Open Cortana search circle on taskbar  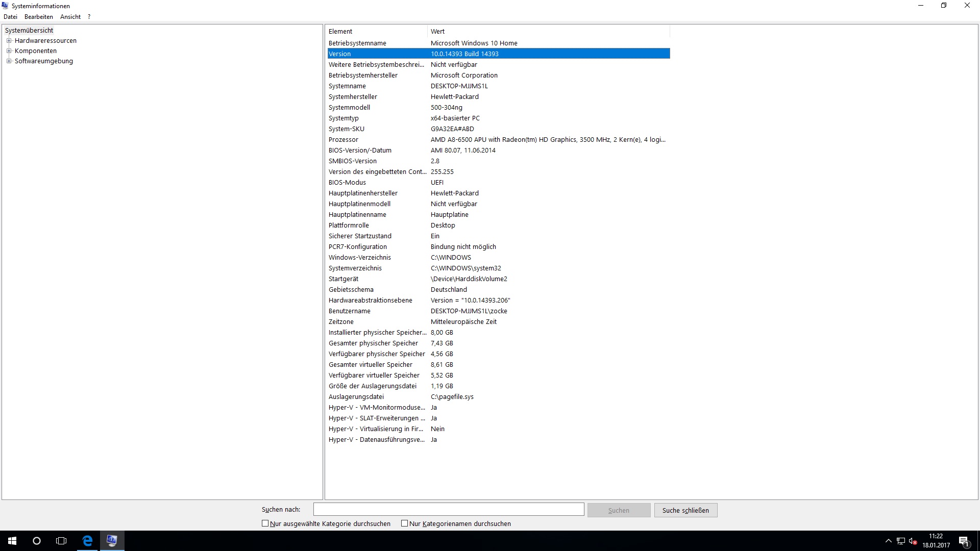37,541
